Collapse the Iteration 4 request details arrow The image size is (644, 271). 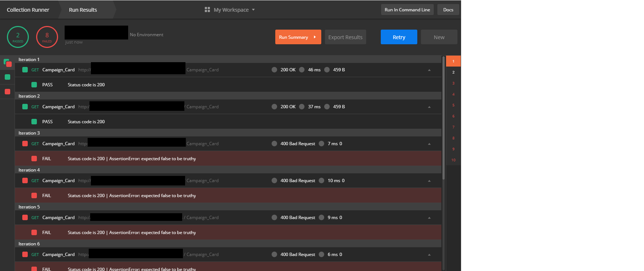[x=429, y=181]
